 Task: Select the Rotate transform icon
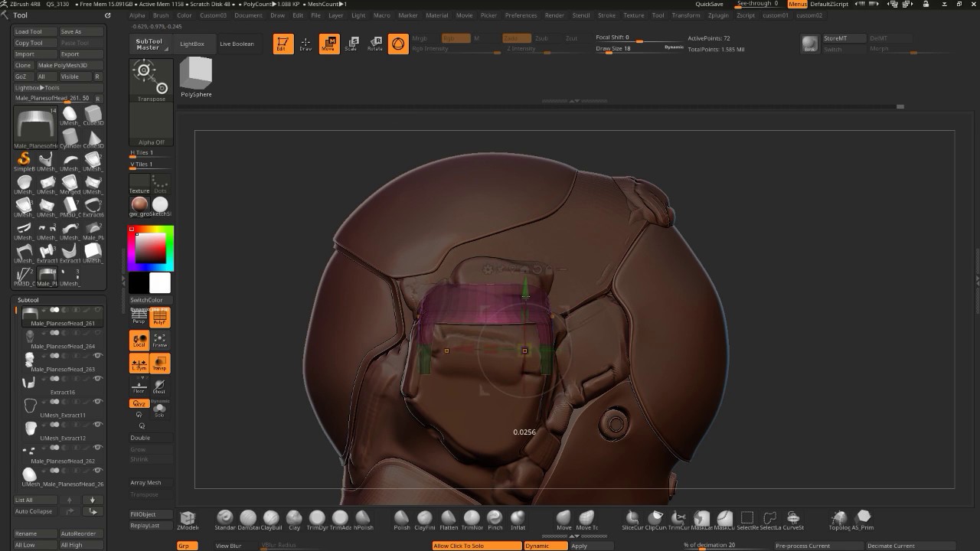click(x=374, y=44)
